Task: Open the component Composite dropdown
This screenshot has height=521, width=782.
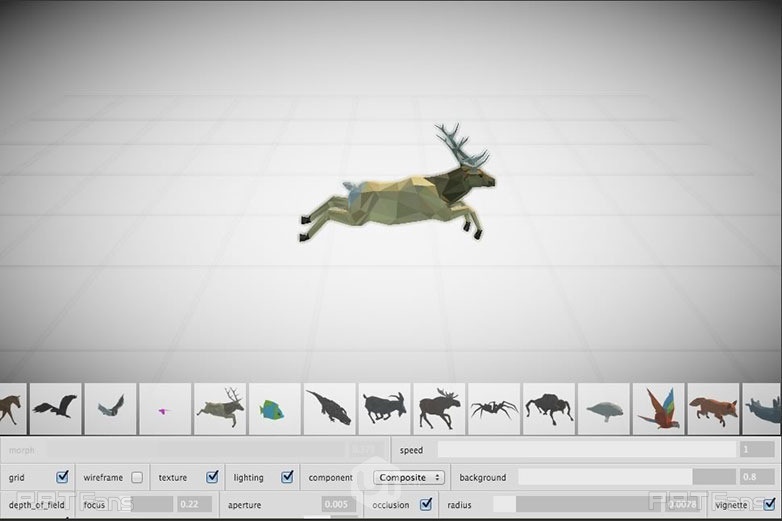Action: coord(409,477)
